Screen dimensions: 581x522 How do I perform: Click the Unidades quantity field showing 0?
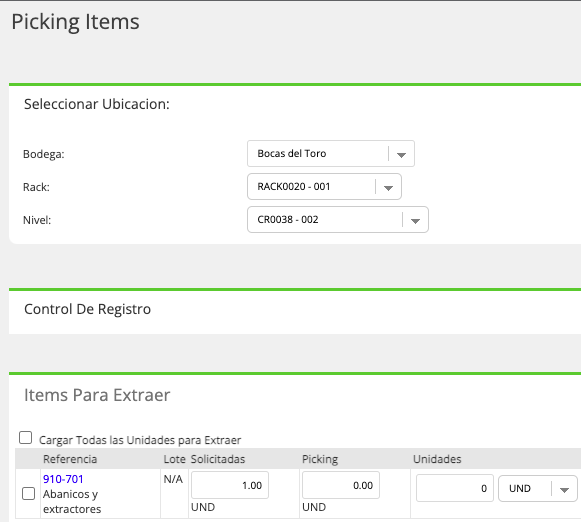[455, 488]
